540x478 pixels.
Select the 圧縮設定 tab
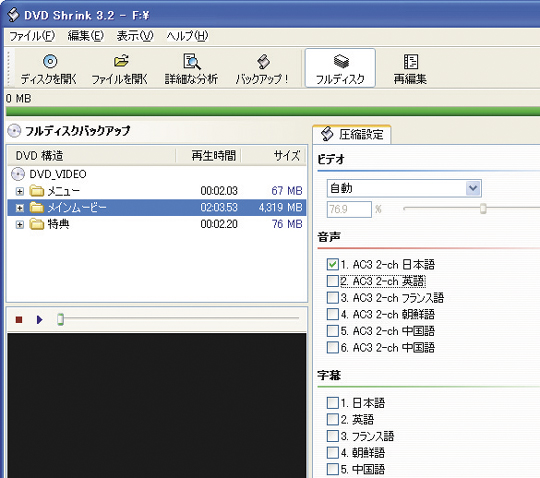352,134
